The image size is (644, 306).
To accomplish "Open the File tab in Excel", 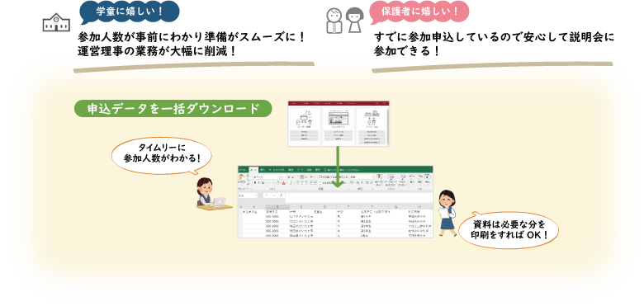I will coord(242,170).
